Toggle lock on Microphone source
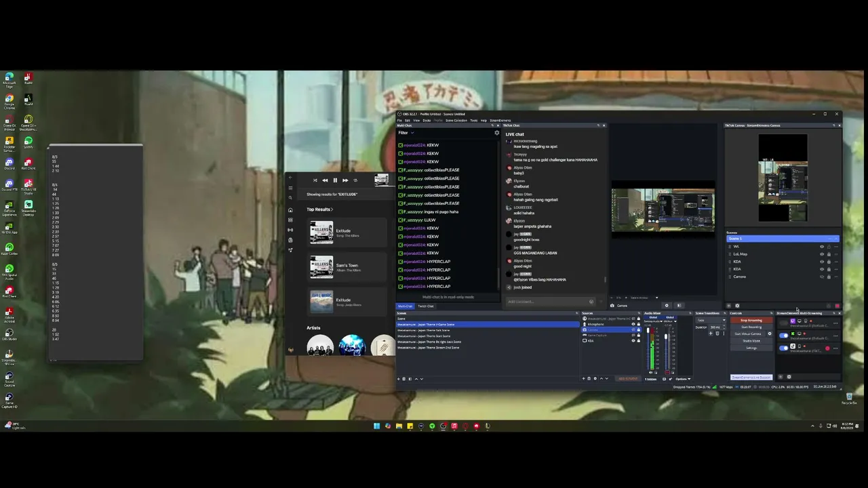 (x=639, y=324)
